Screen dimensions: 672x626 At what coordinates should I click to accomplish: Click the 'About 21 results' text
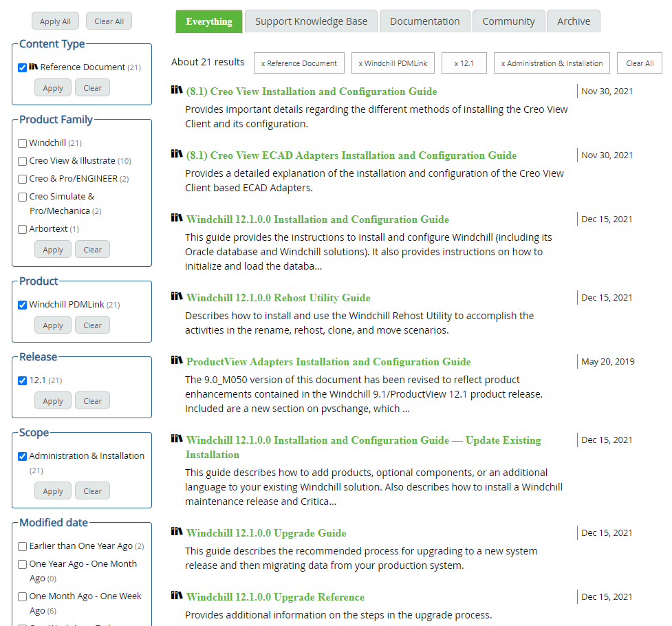coord(208,62)
